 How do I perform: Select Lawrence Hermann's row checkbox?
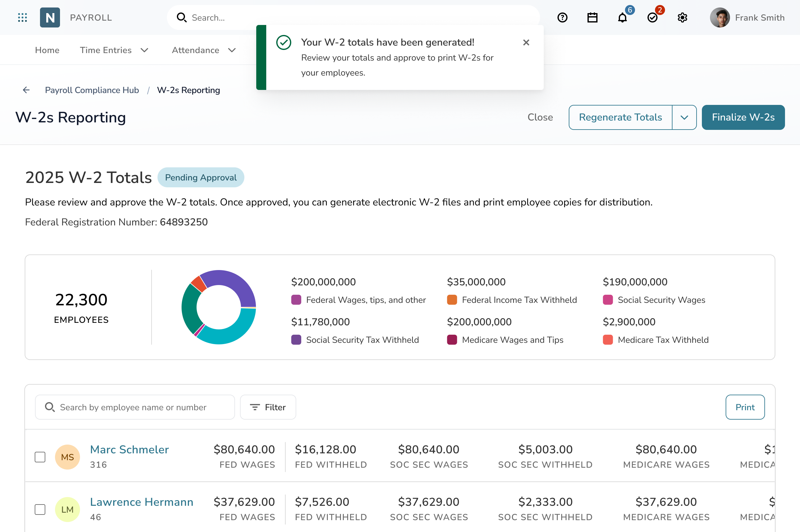click(x=40, y=509)
